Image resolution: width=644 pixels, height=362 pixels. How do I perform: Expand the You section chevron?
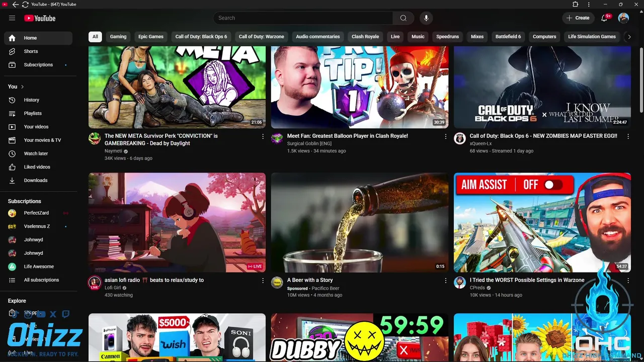click(22, 87)
